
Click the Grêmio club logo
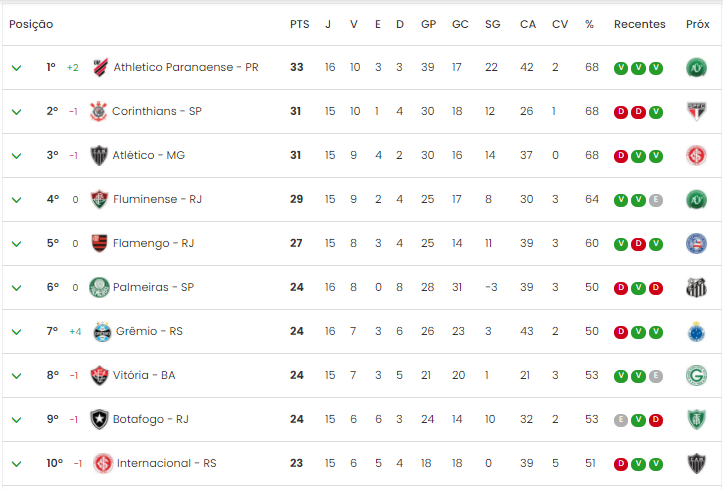click(102, 331)
